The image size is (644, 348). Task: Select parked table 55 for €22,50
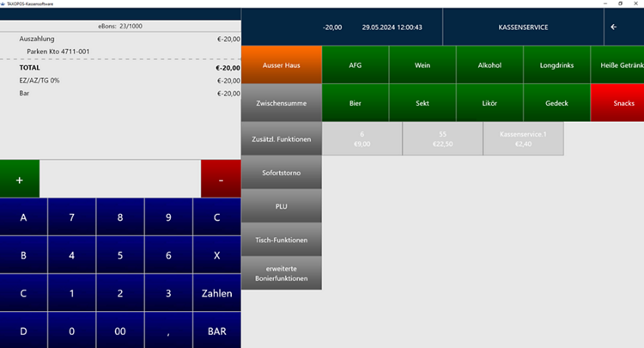[x=443, y=139]
